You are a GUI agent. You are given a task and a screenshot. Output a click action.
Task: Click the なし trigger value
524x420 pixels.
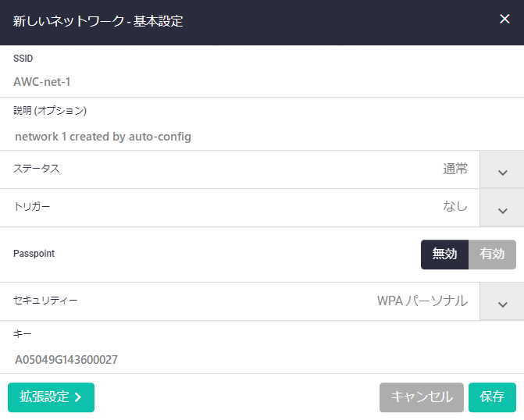(x=455, y=207)
